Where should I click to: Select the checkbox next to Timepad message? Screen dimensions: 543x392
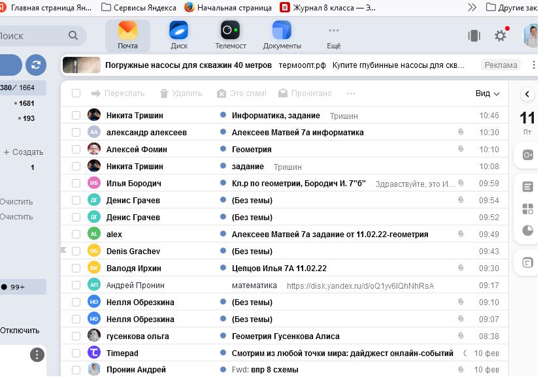(76, 353)
